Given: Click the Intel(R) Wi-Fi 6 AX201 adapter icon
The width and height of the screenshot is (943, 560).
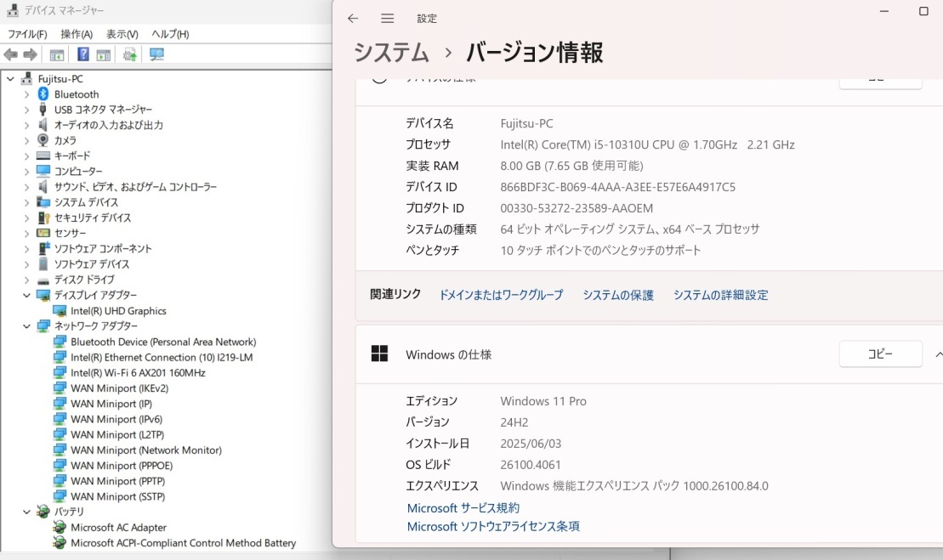Looking at the screenshot, I should (x=60, y=372).
